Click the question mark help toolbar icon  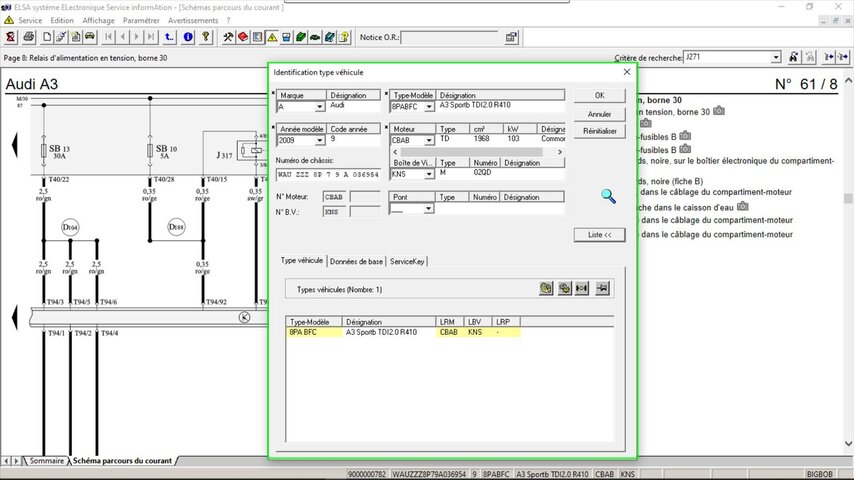pyautogui.click(x=206, y=37)
